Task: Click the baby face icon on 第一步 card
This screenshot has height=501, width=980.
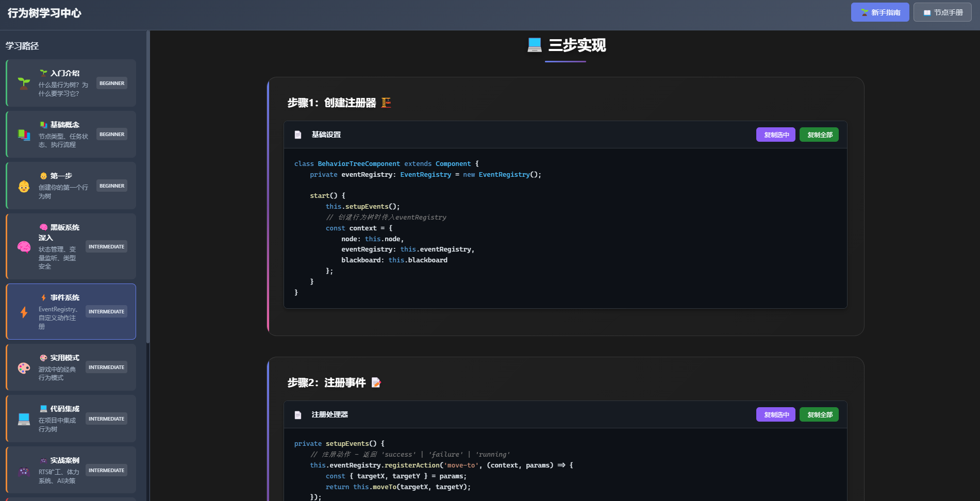Action: pos(24,186)
